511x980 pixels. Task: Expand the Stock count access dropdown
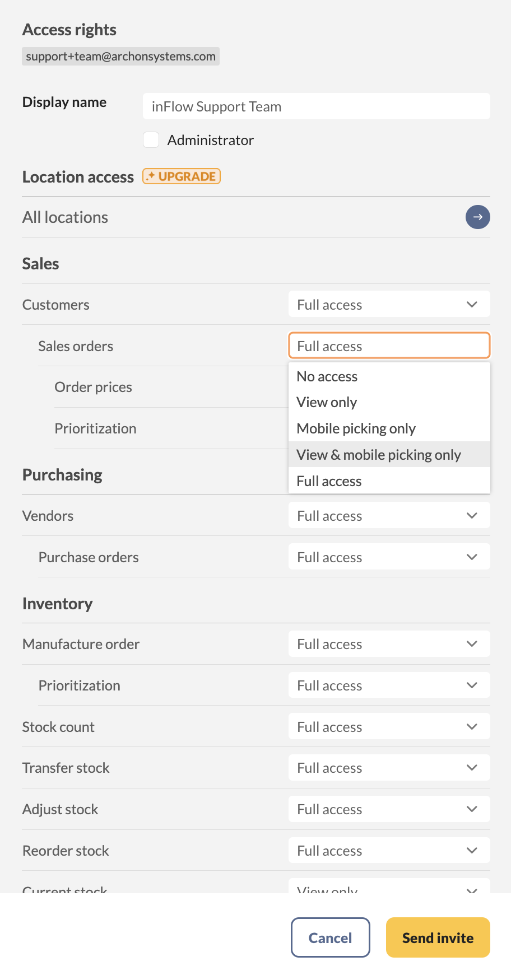tap(389, 727)
